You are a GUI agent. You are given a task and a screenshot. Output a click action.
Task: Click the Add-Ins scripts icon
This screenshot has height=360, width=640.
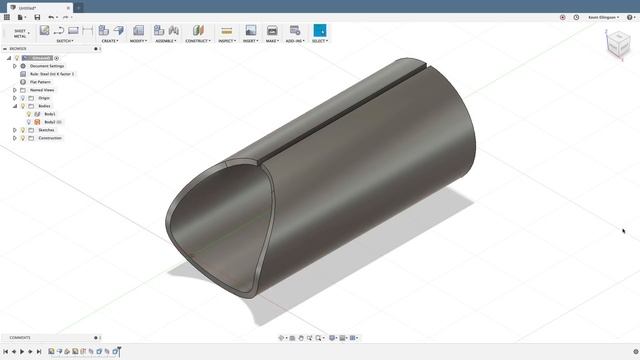pos(295,30)
